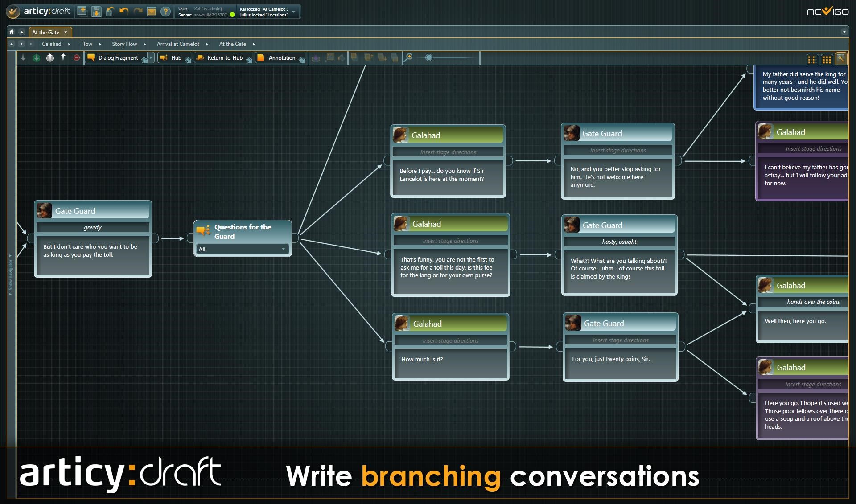This screenshot has height=504, width=856.
Task: Select the 'At the Gate' tab
Action: [45, 32]
